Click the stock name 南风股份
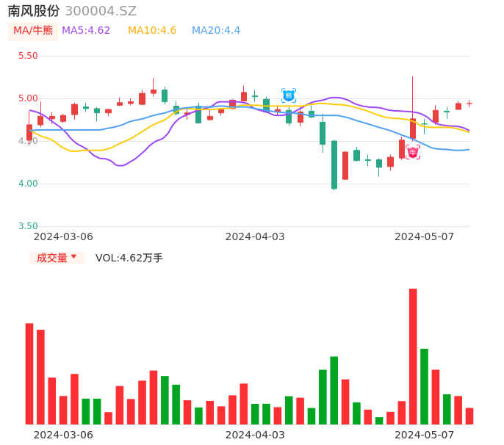This screenshot has width=504, height=445. 34,11
